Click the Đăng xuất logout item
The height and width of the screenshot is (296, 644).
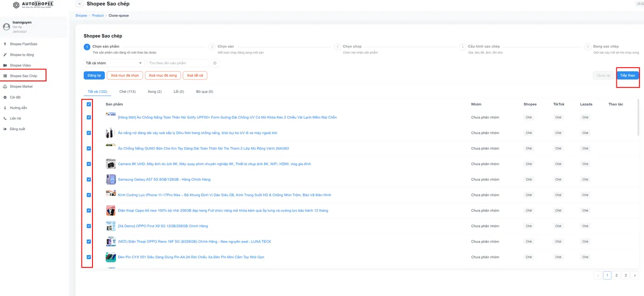click(x=17, y=129)
